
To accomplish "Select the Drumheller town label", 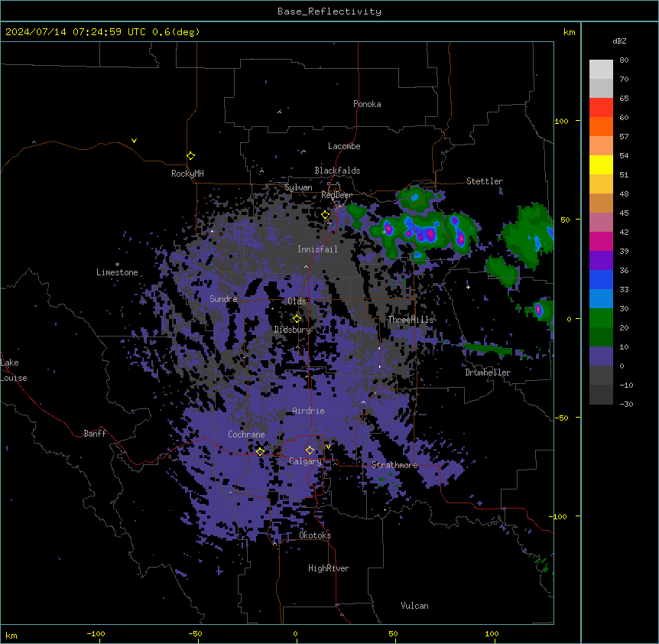I will [x=488, y=372].
